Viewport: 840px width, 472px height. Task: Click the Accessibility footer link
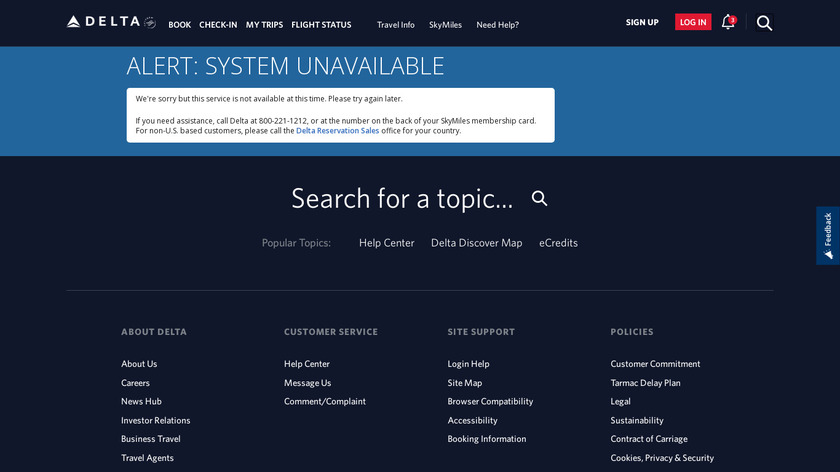472,421
